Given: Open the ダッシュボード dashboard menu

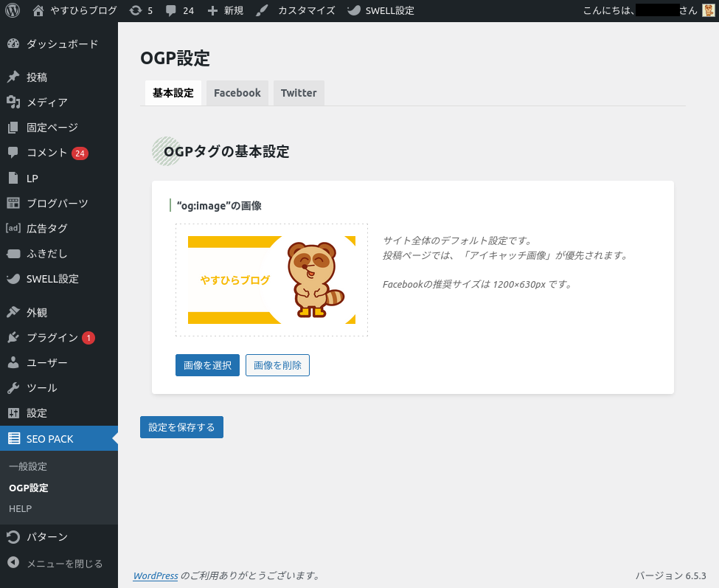Looking at the screenshot, I should 62,44.
